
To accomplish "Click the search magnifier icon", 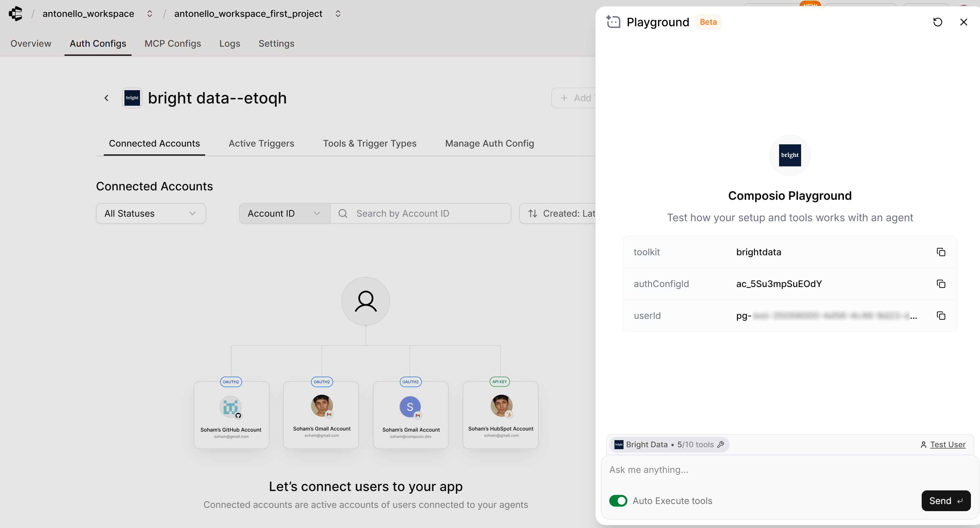I will 343,213.
